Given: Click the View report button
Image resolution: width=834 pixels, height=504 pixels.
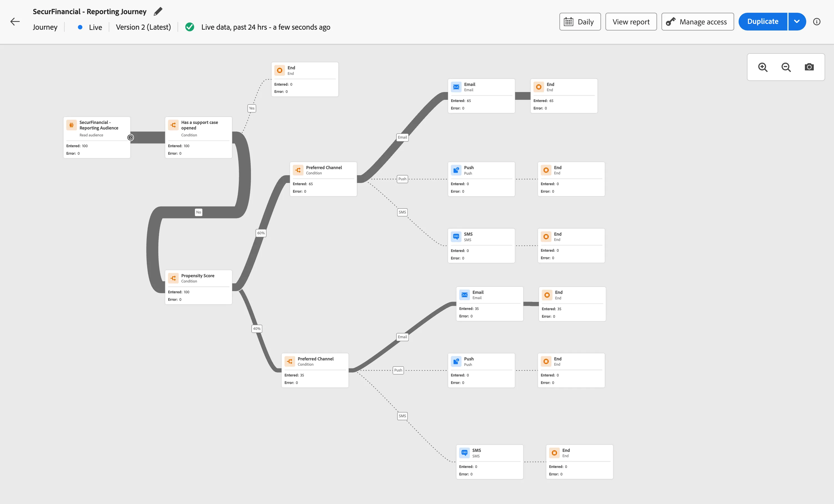Looking at the screenshot, I should pyautogui.click(x=631, y=22).
